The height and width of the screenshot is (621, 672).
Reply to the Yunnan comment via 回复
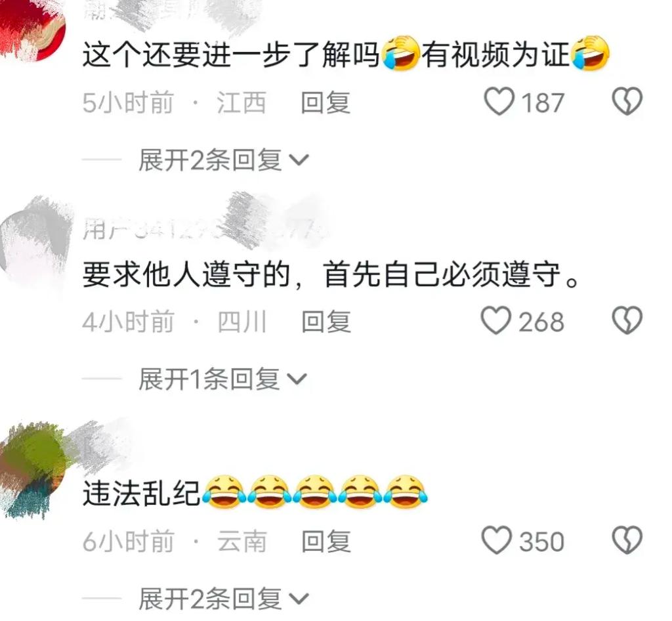pos(326,542)
